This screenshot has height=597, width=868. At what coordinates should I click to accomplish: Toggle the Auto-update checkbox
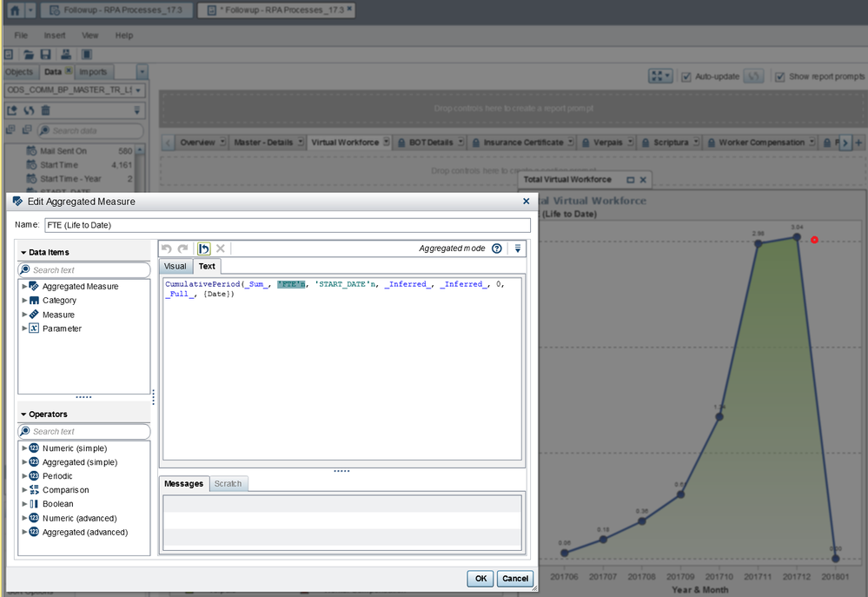(686, 76)
